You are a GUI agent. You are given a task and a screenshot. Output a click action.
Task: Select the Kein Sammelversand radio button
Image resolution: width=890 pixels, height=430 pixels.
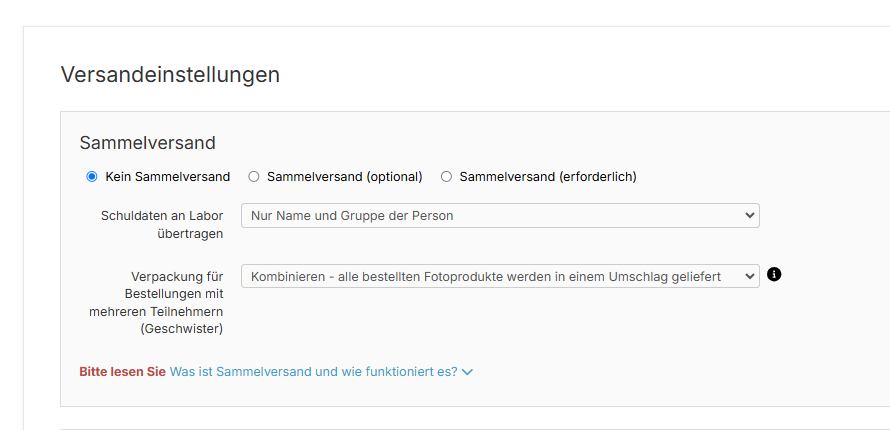91,177
